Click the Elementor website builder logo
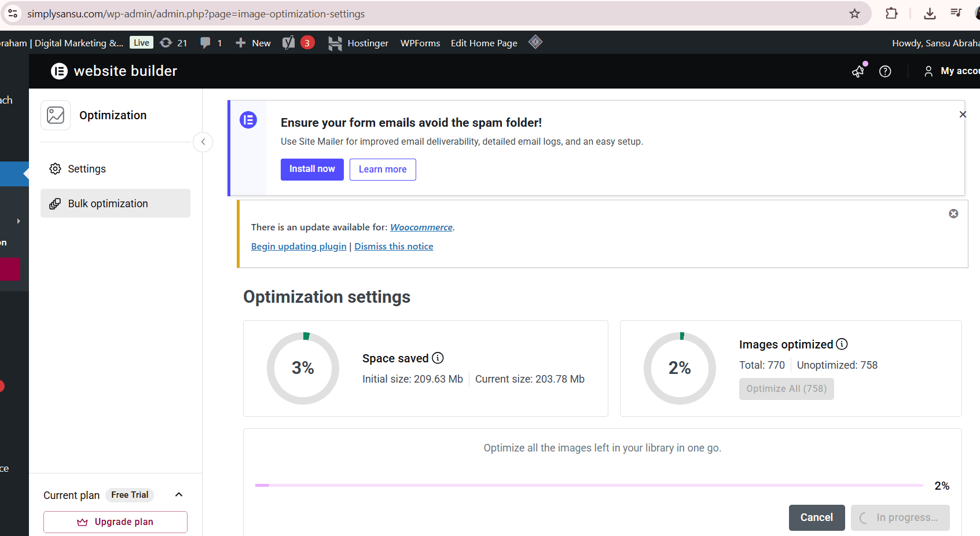The image size is (980, 536). (x=114, y=71)
